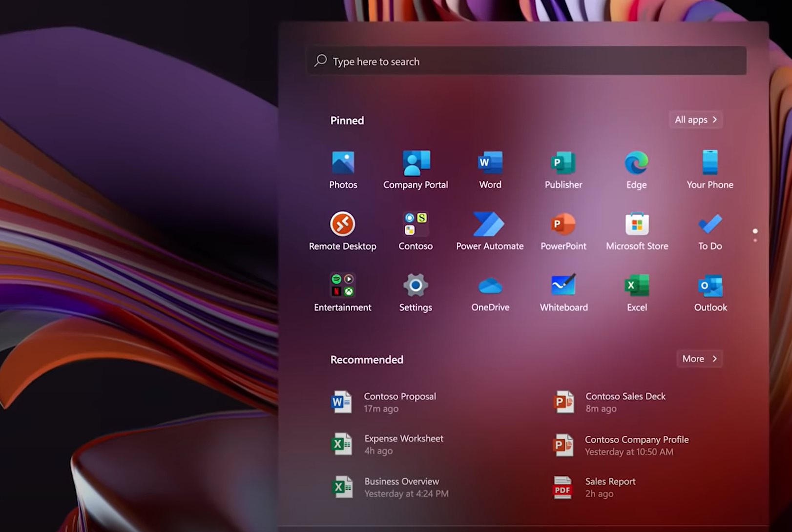The height and width of the screenshot is (532, 792).
Task: Open Word from pinned apps
Action: tap(490, 170)
